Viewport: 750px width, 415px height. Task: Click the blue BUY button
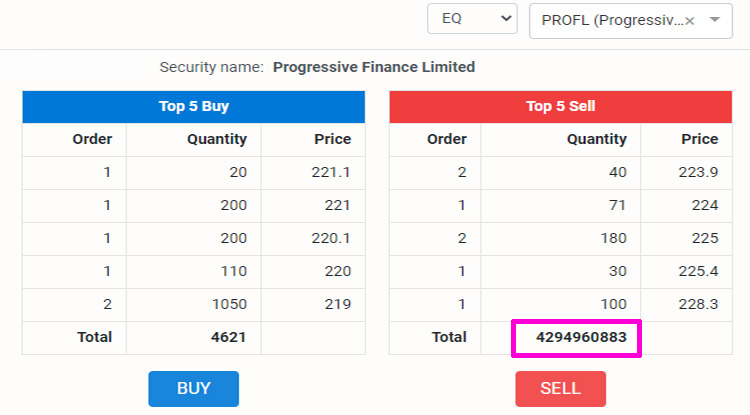[193, 389]
